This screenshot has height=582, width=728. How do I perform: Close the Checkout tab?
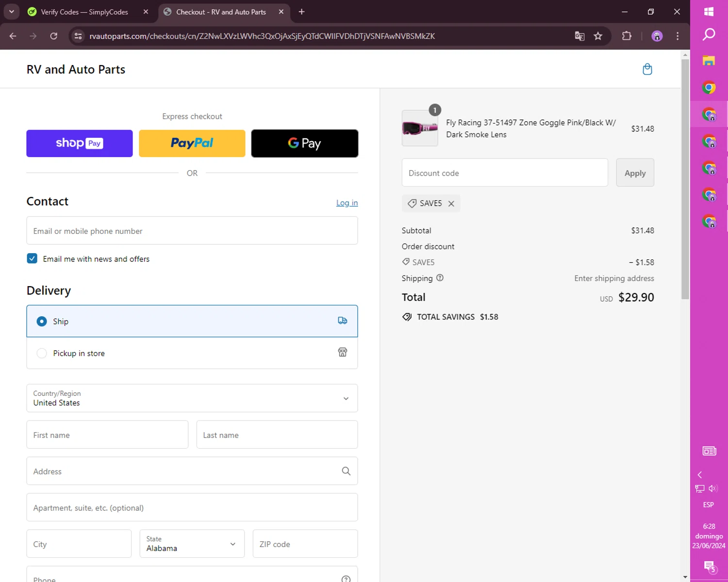point(281,12)
